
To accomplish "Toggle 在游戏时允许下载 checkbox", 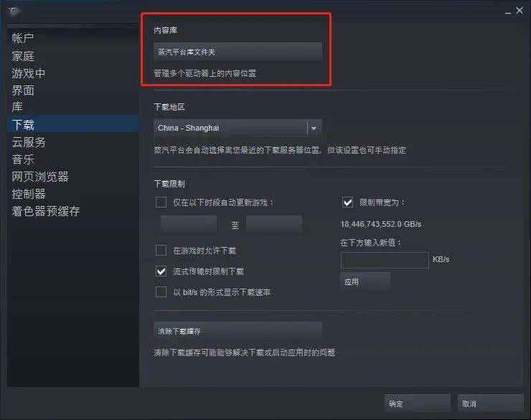I will point(161,251).
